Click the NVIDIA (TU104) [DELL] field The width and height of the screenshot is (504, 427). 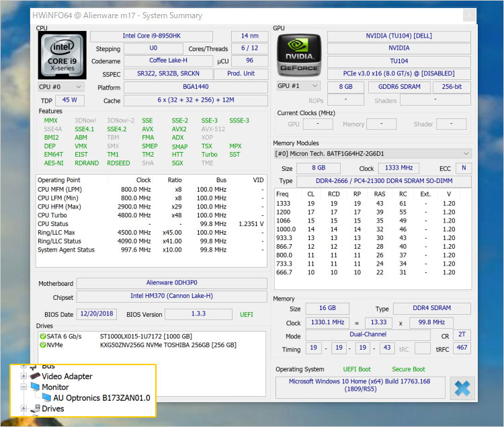pyautogui.click(x=399, y=36)
